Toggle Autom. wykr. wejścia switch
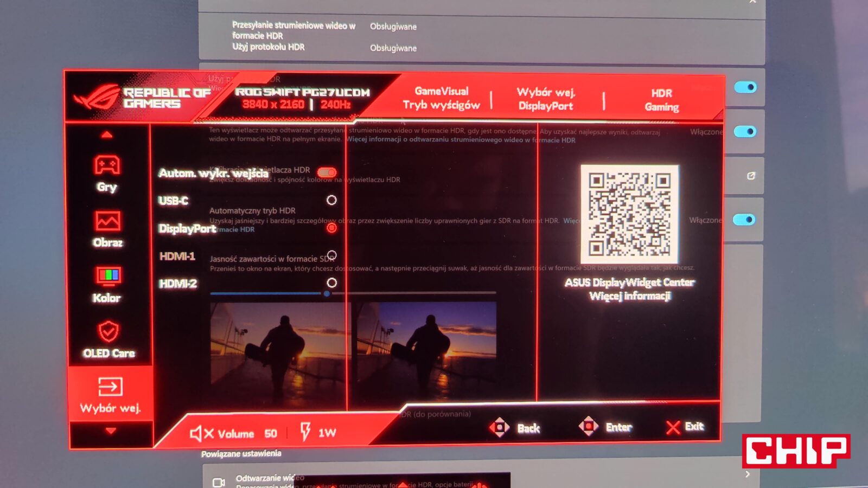The height and width of the screenshot is (488, 868). (x=327, y=172)
